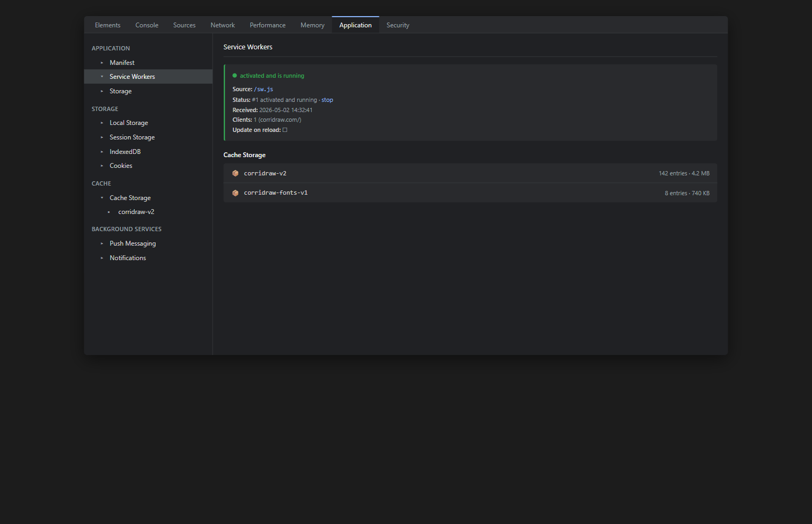Image resolution: width=812 pixels, height=524 pixels.
Task: Expand the arrow beside Push Messaging
Action: click(x=102, y=243)
